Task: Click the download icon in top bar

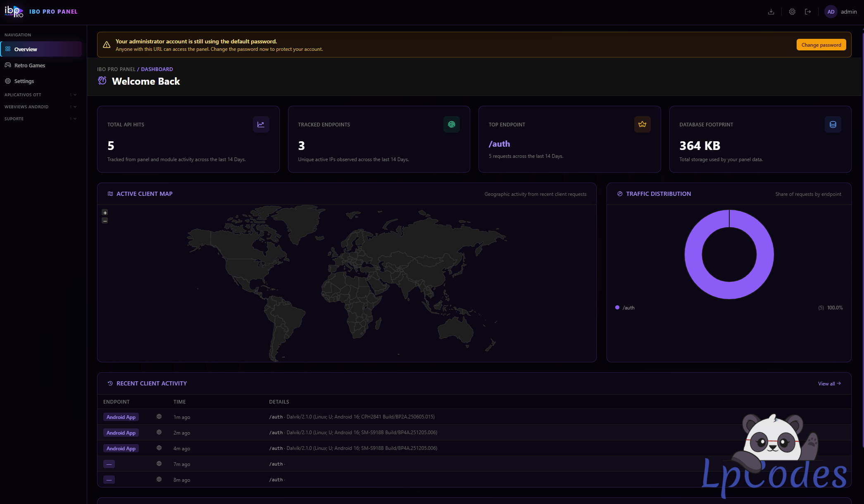Action: (771, 12)
